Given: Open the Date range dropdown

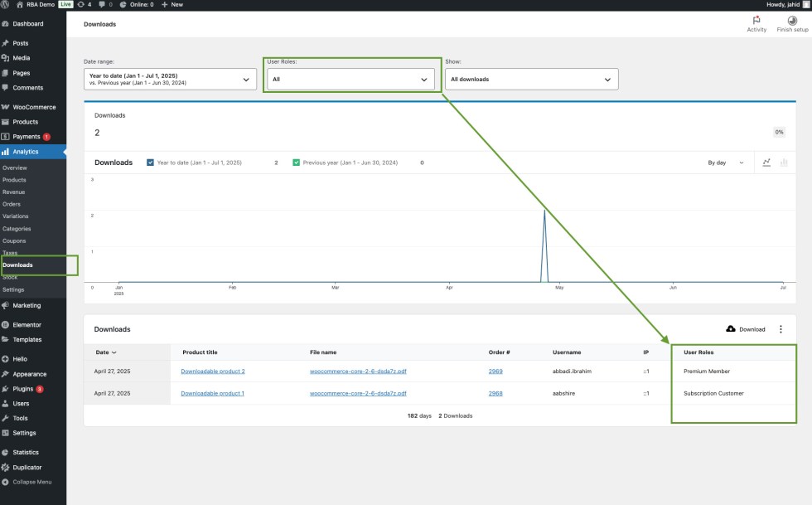Looking at the screenshot, I should (x=170, y=80).
